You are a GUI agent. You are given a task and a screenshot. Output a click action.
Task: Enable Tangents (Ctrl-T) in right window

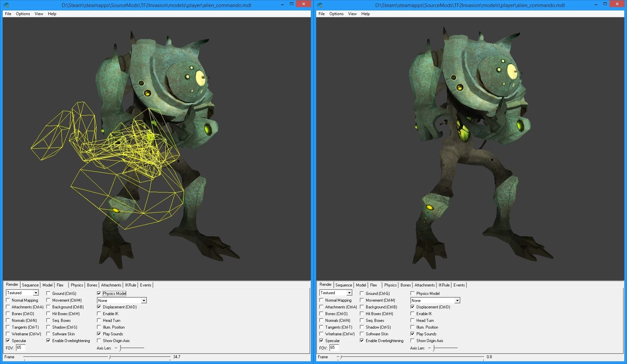pos(321,327)
